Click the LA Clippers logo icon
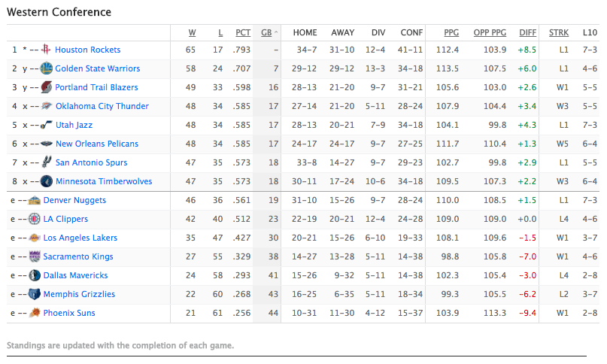This screenshot has width=607, height=364. (35, 219)
